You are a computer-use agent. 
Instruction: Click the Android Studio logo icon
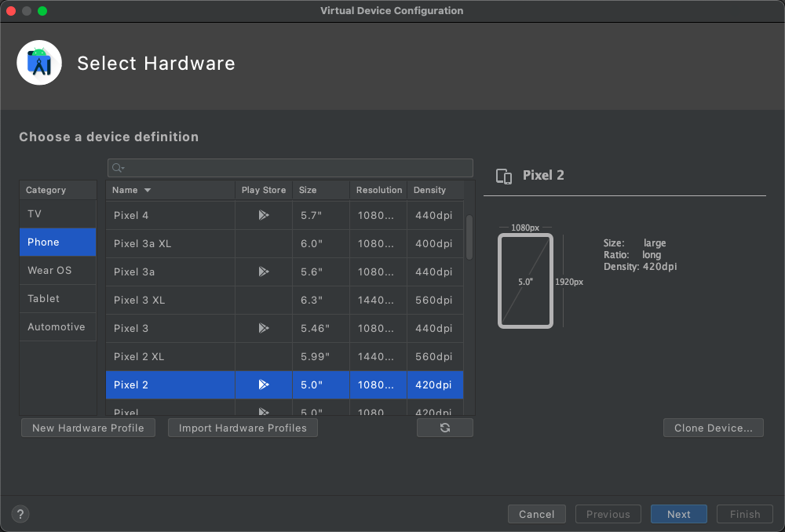pyautogui.click(x=39, y=63)
